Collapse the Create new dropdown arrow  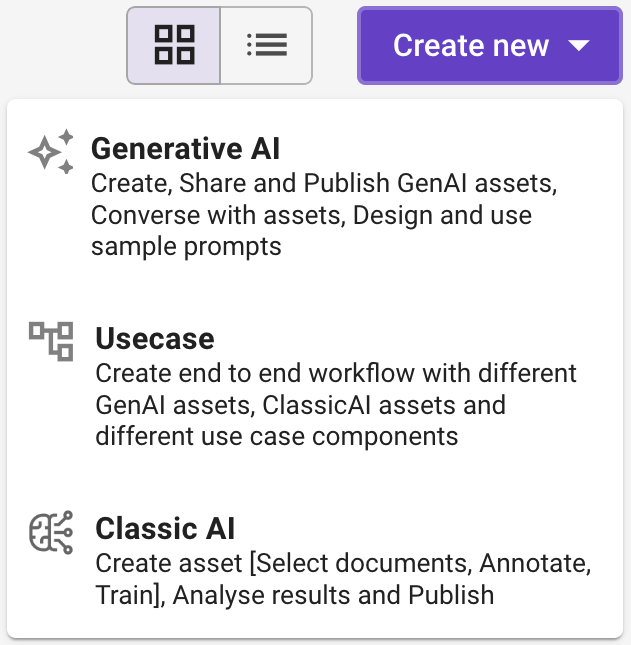click(579, 45)
